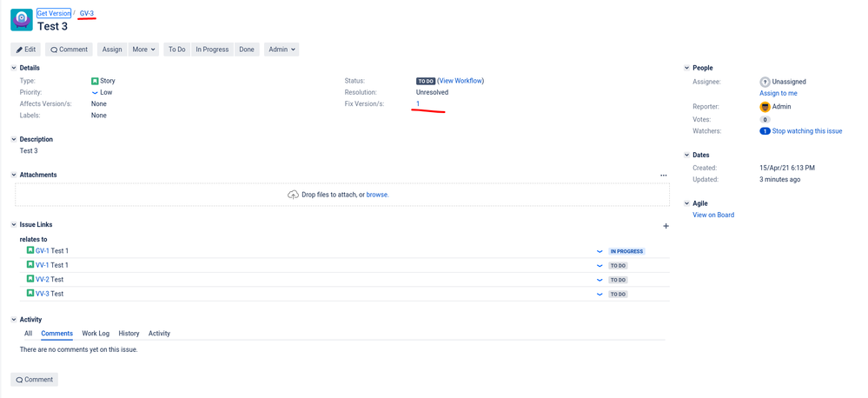Click the cloud upload icon in the drop zone

tap(294, 195)
